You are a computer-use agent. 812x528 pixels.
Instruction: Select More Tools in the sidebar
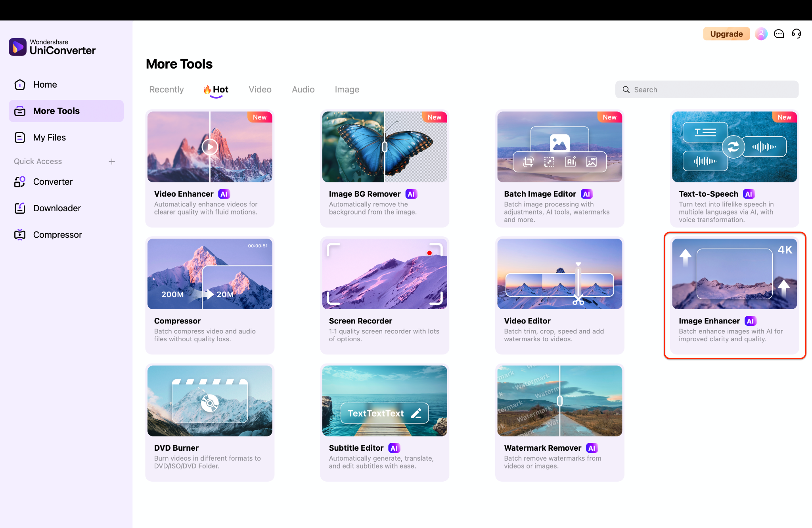(66, 111)
